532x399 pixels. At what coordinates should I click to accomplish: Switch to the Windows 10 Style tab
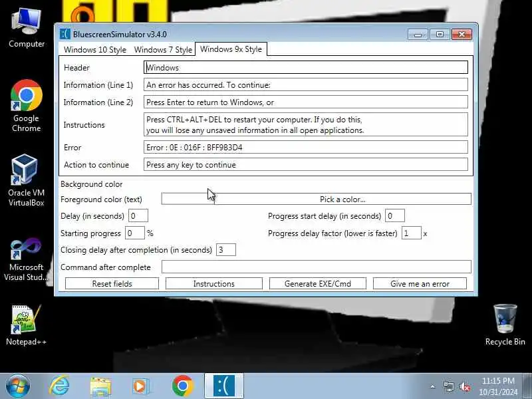point(95,49)
